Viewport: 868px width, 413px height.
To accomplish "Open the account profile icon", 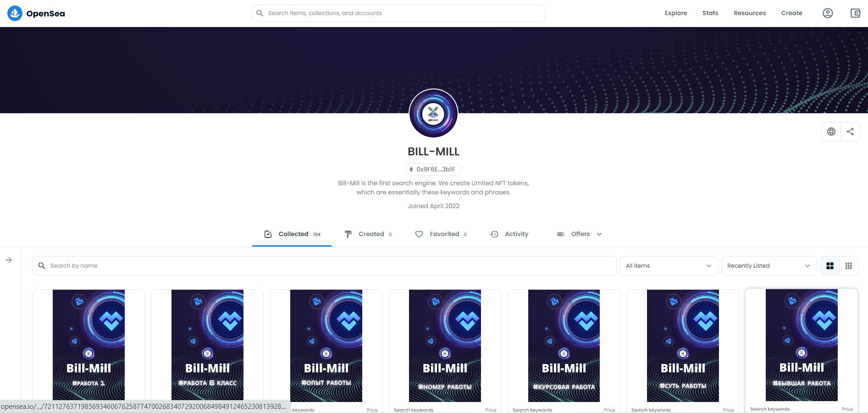I will [828, 13].
